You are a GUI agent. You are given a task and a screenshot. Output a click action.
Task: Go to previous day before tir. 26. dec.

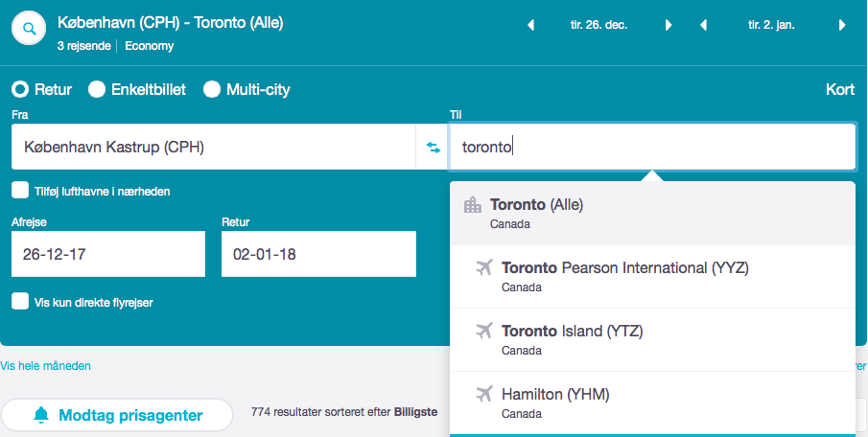coord(530,26)
